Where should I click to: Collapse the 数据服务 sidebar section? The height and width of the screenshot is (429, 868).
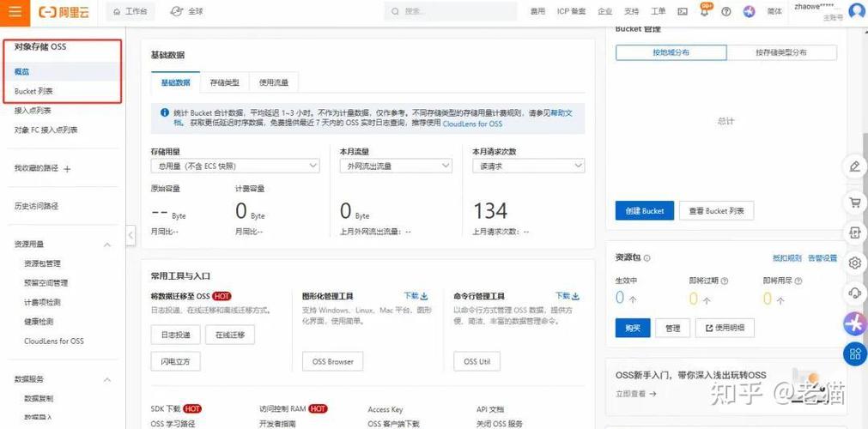point(107,380)
